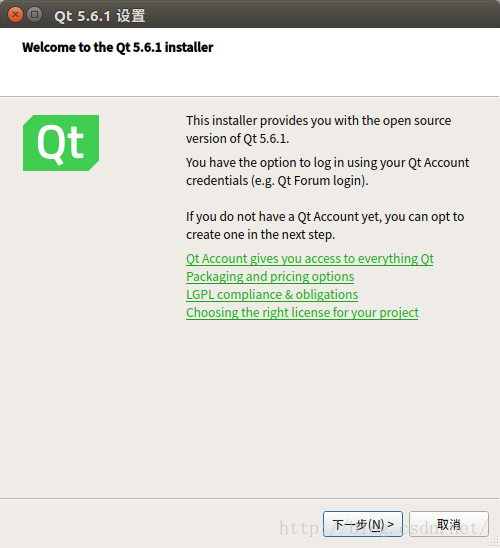
Task: Click the gray maximize window button
Action: click(34, 15)
